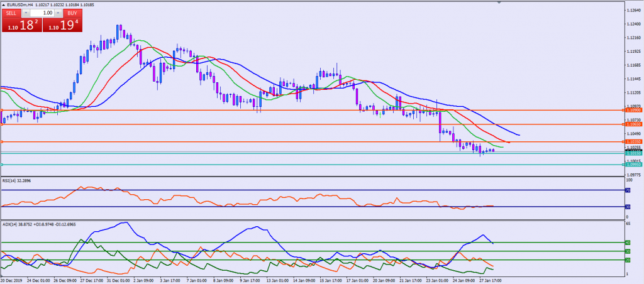Click the SELL button label
Image resolution: width=644 pixels, height=284 pixels.
[x=11, y=13]
